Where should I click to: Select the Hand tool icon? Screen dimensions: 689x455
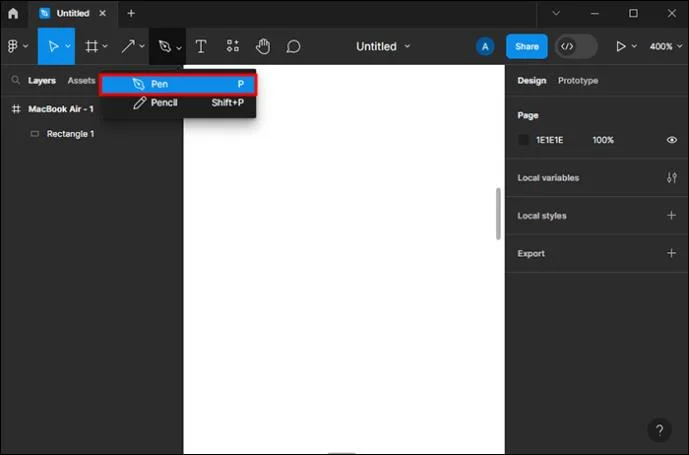click(x=263, y=46)
